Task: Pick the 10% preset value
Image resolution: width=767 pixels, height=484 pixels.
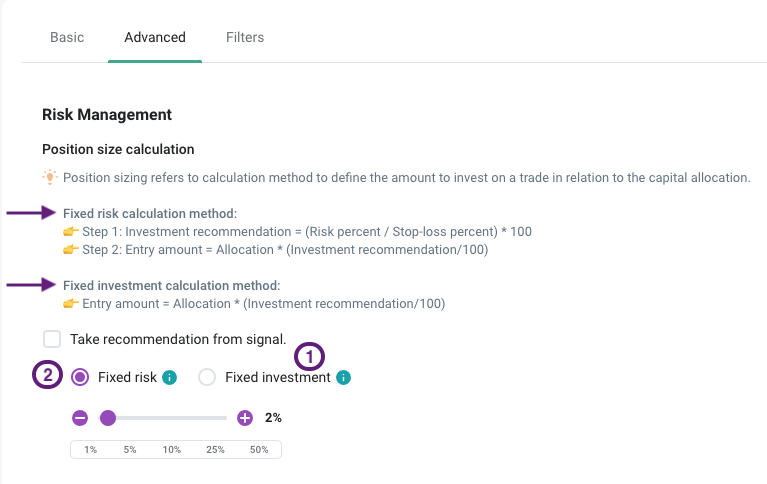Action: 172,450
